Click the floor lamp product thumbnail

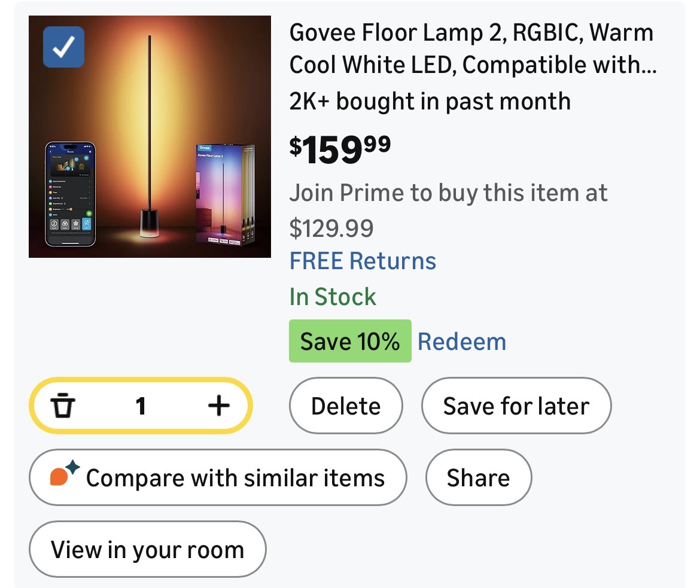coord(150,137)
